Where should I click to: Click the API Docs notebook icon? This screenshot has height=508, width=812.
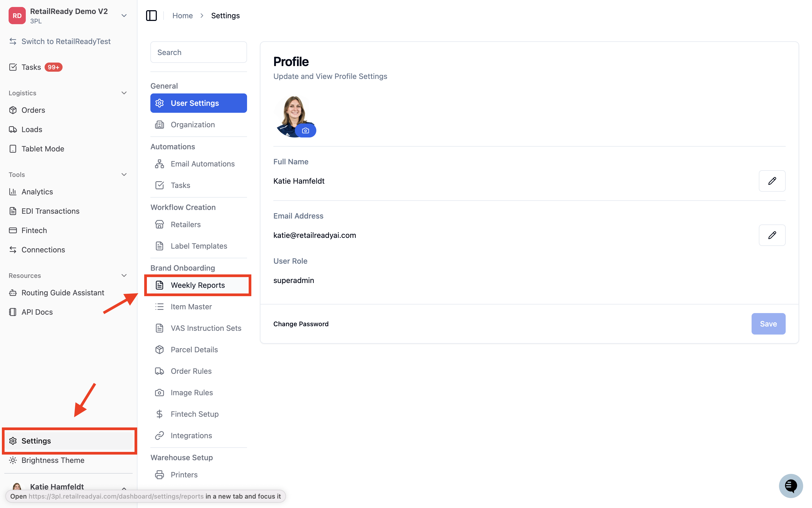(13, 312)
